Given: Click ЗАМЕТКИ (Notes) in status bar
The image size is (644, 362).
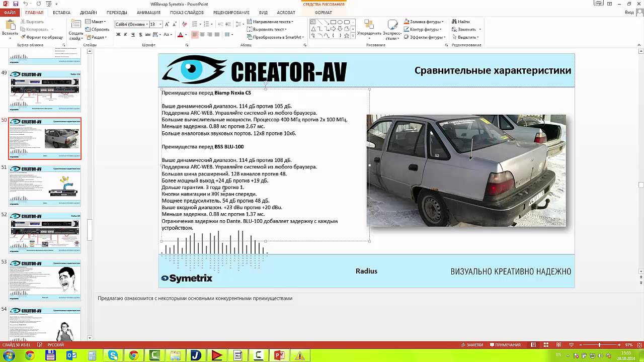Looking at the screenshot, I should tap(472, 345).
